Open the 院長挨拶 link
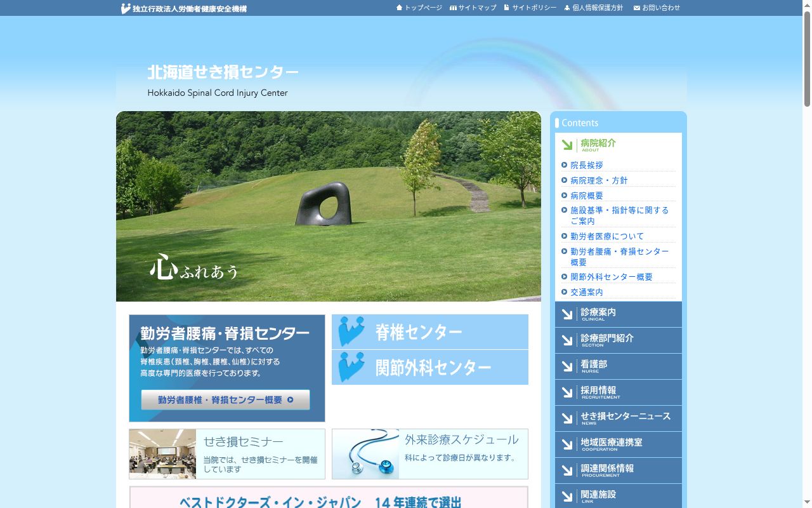812x508 pixels. coord(587,165)
